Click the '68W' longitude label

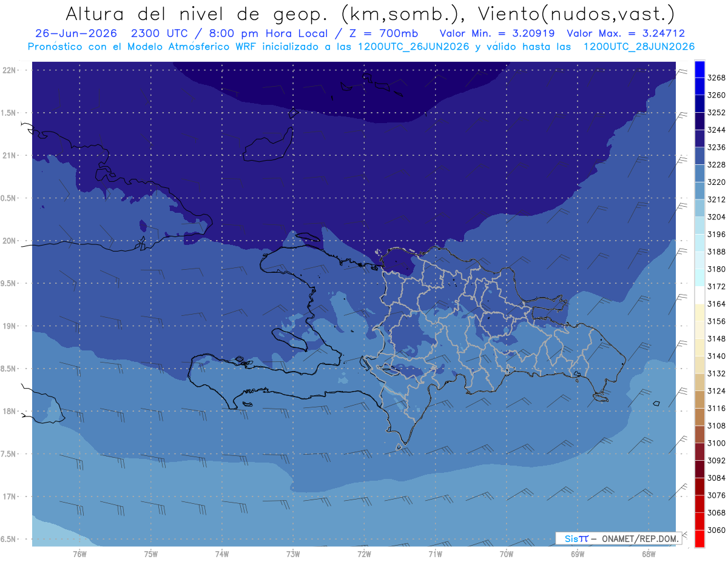coord(649,554)
